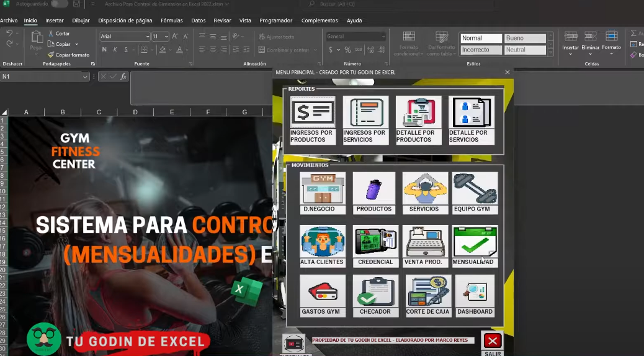Click the percent style button
Image resolution: width=644 pixels, height=356 pixels.
[347, 50]
